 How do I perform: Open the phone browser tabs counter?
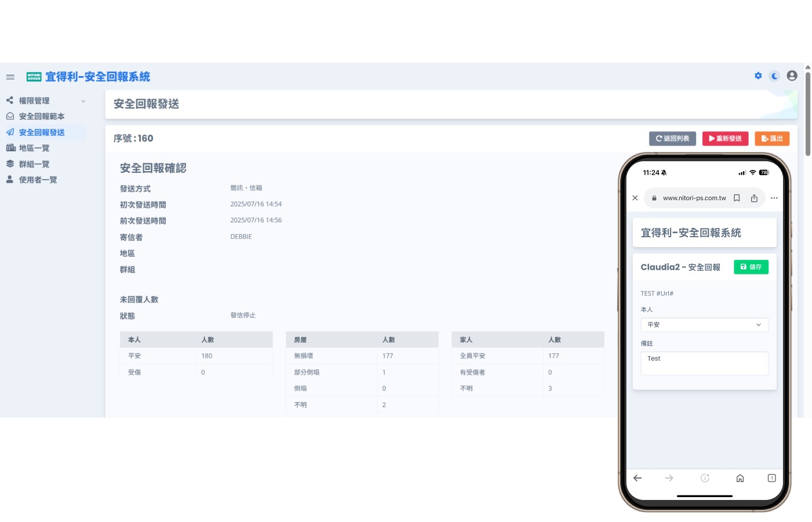click(771, 478)
